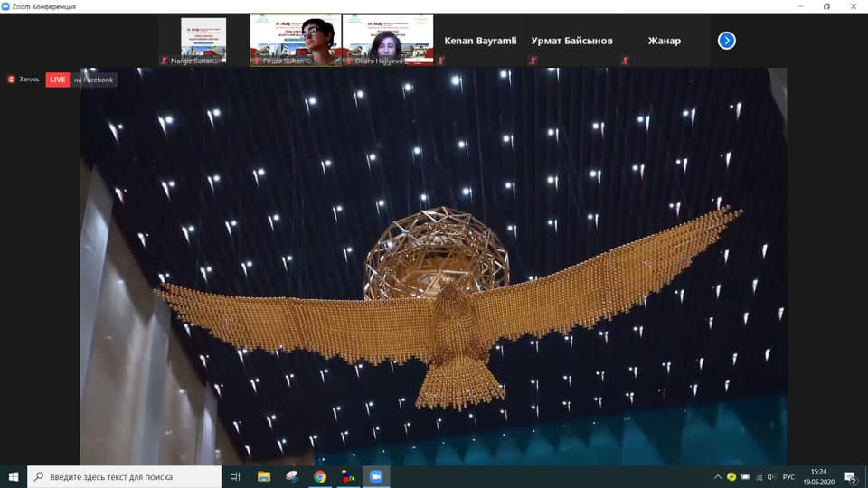Select the Kenan Bayramli participant tile
Image resolution: width=868 pixels, height=488 pixels.
coord(480,41)
